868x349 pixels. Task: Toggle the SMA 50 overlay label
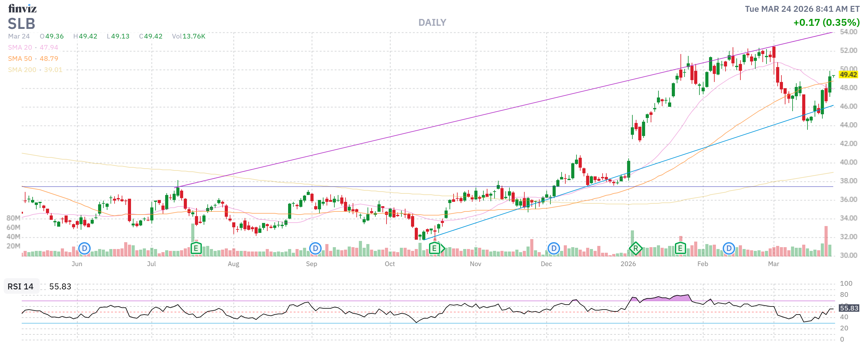pyautogui.click(x=20, y=59)
